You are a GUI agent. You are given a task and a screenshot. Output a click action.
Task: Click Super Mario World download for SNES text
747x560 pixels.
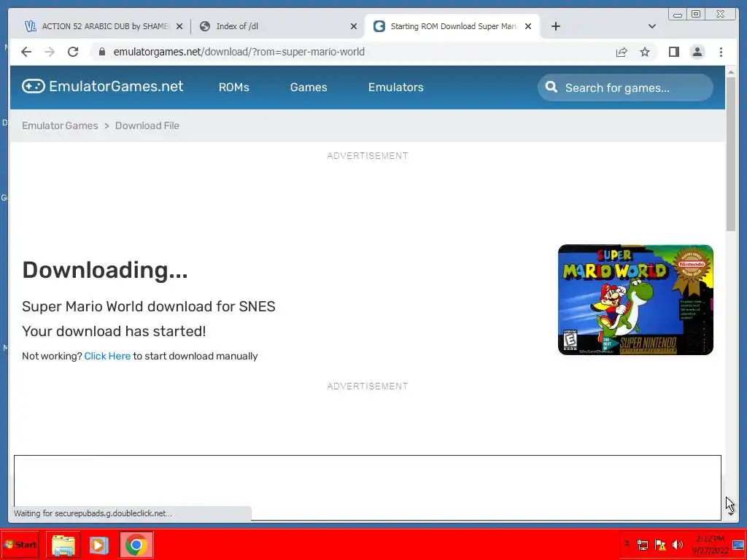[x=149, y=306]
